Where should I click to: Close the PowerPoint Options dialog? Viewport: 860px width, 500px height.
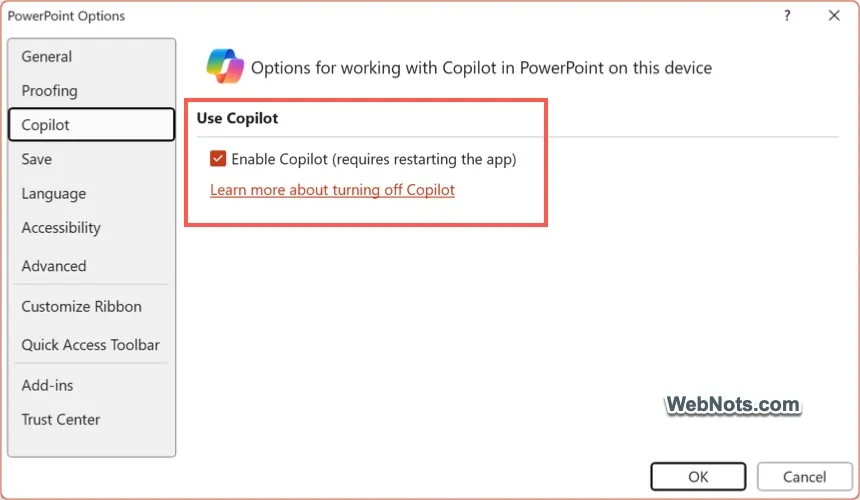click(x=834, y=15)
